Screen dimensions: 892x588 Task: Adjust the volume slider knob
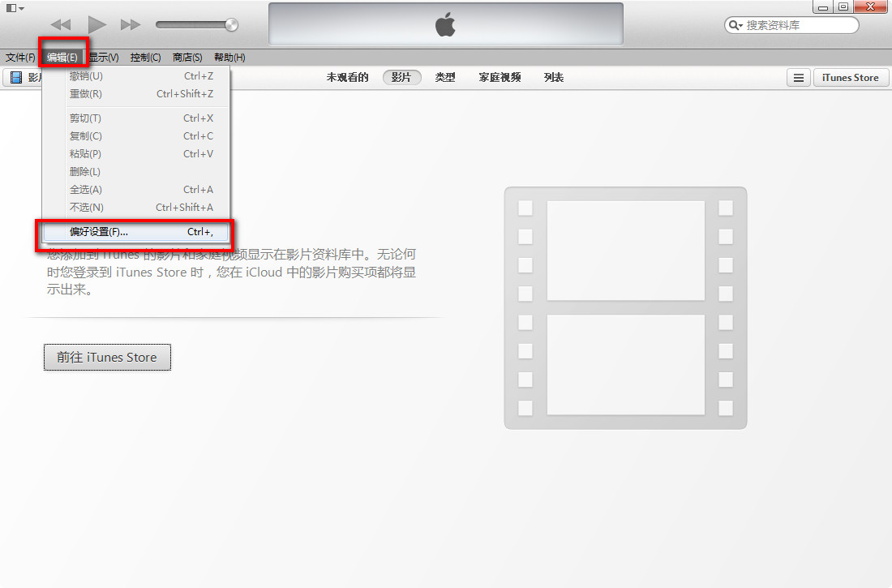233,24
